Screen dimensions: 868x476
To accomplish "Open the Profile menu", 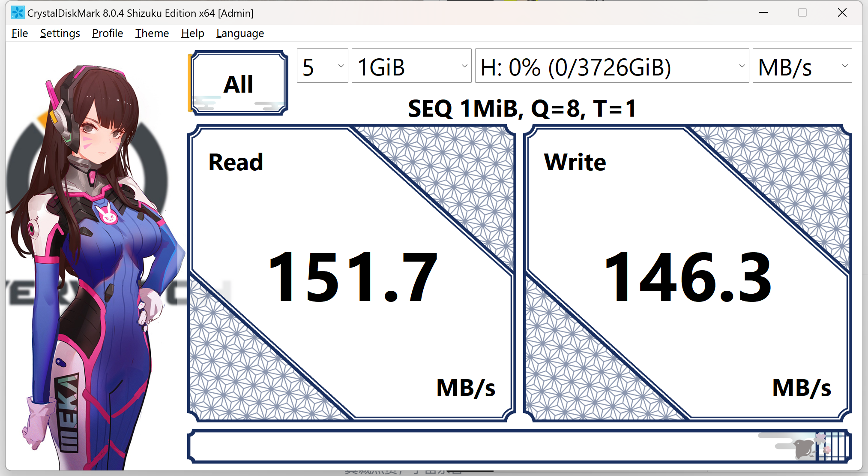I will coord(108,33).
